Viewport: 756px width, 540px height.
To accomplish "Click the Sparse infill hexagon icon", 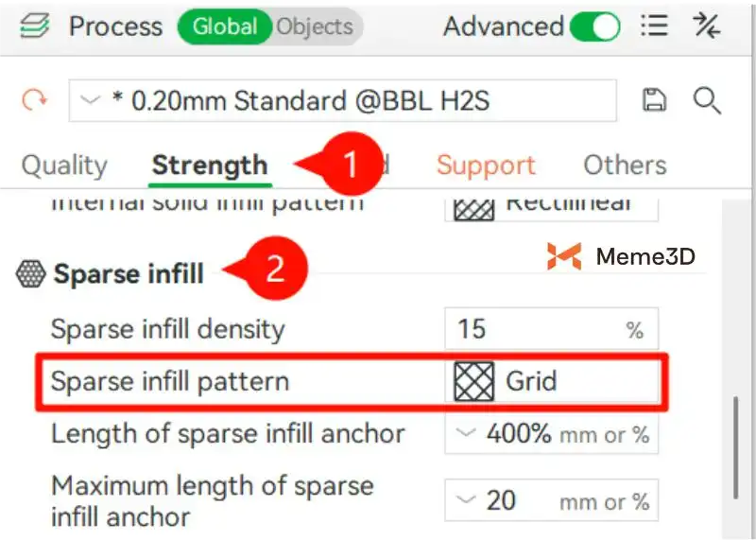I will tap(31, 274).
